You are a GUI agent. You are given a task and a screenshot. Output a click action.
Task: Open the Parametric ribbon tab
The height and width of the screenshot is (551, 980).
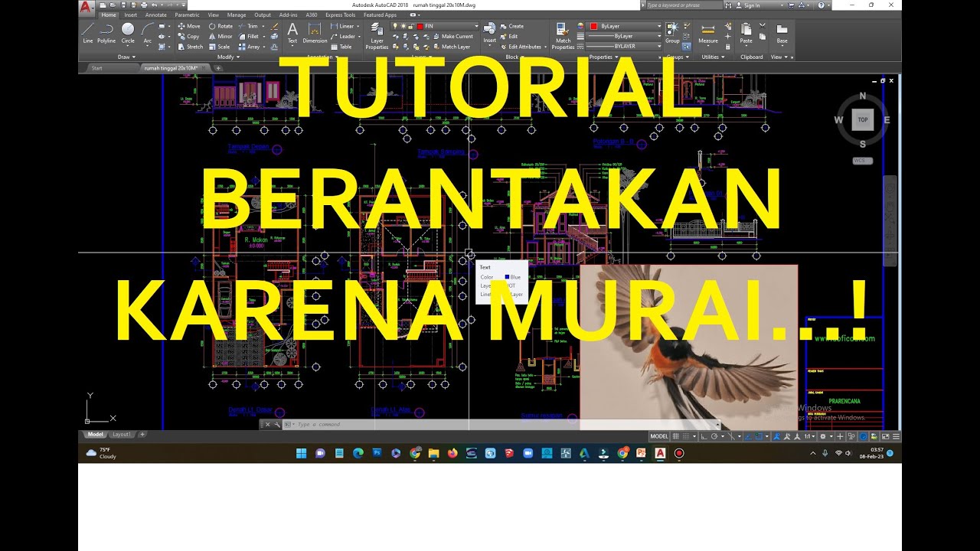pyautogui.click(x=187, y=15)
